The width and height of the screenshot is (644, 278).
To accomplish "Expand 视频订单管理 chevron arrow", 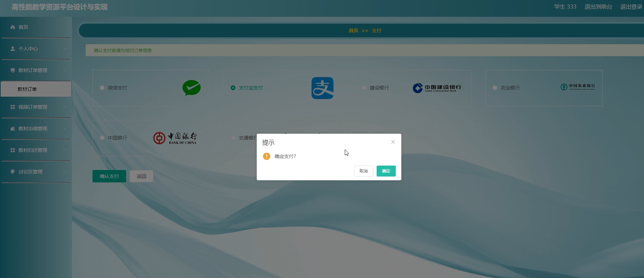I will (x=65, y=107).
